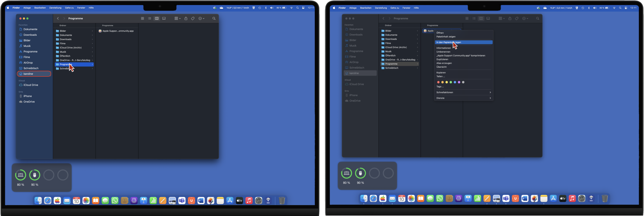Image resolution: width=644 pixels, height=216 pixels.
Task: Choose In den Papierkorb legen
Action: (463, 42)
